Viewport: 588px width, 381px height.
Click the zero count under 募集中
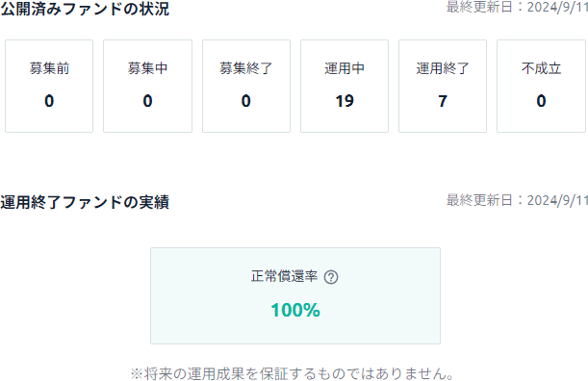(x=147, y=101)
